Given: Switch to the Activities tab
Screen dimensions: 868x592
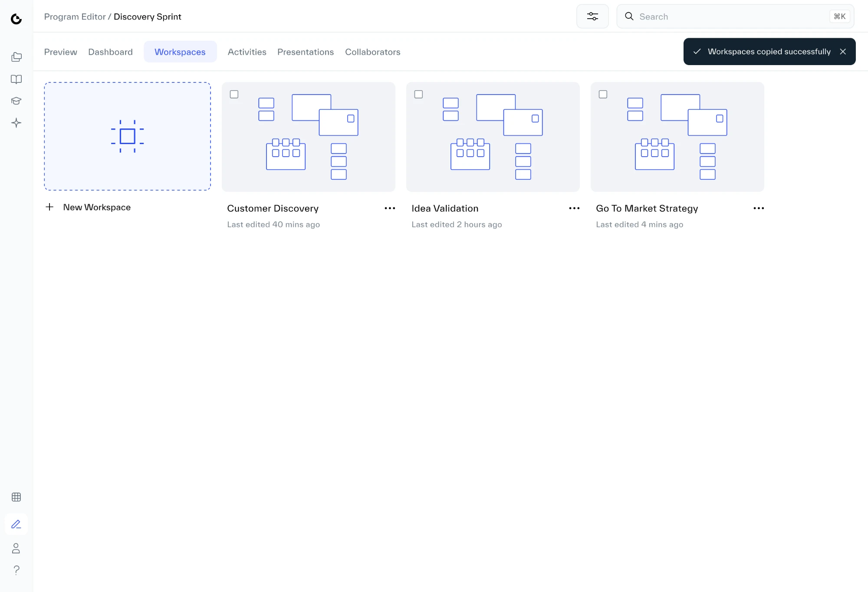Looking at the screenshot, I should tap(247, 52).
